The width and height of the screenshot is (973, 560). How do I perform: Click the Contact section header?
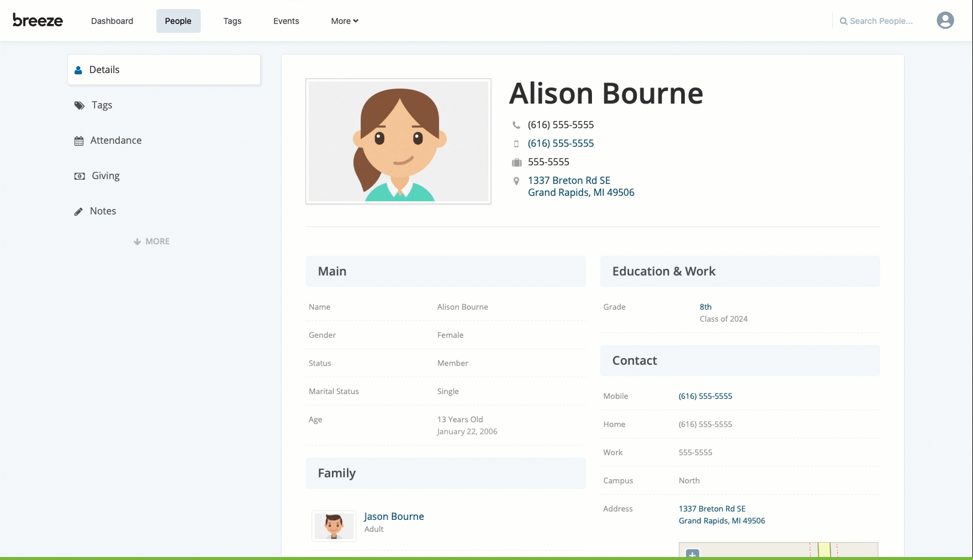[x=740, y=361]
